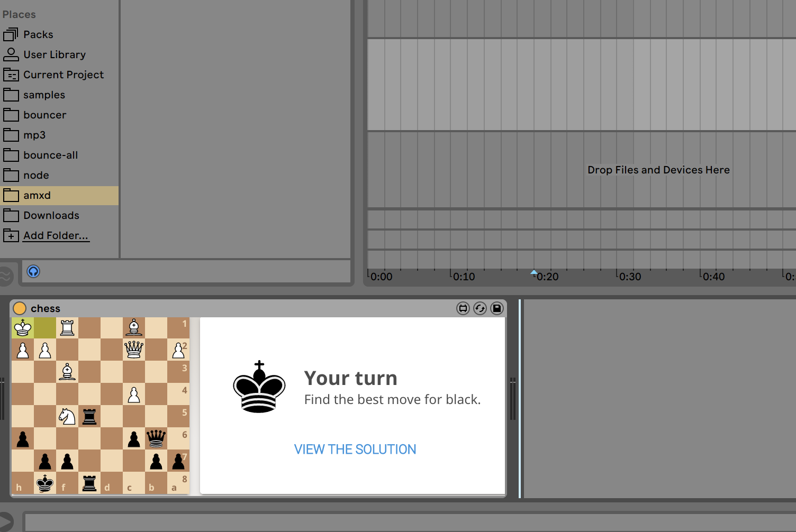Click the Drop Files and Devices Here area

(x=658, y=170)
